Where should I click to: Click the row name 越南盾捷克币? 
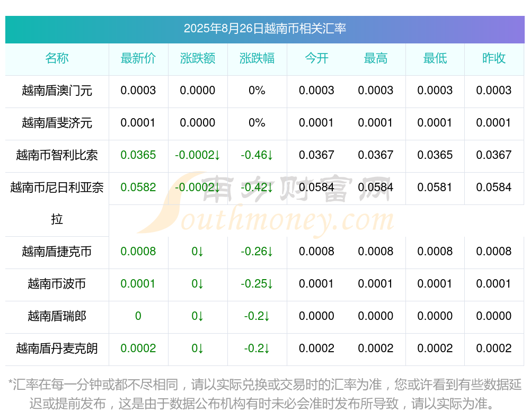[57, 252]
